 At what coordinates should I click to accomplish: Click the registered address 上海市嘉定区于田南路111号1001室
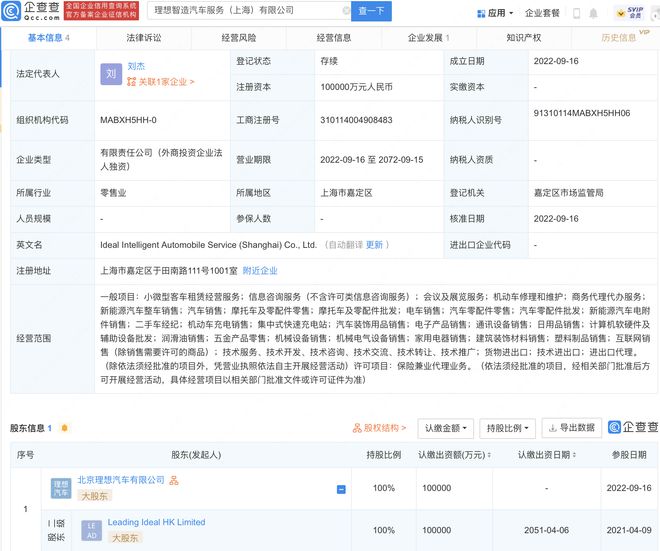click(x=169, y=271)
